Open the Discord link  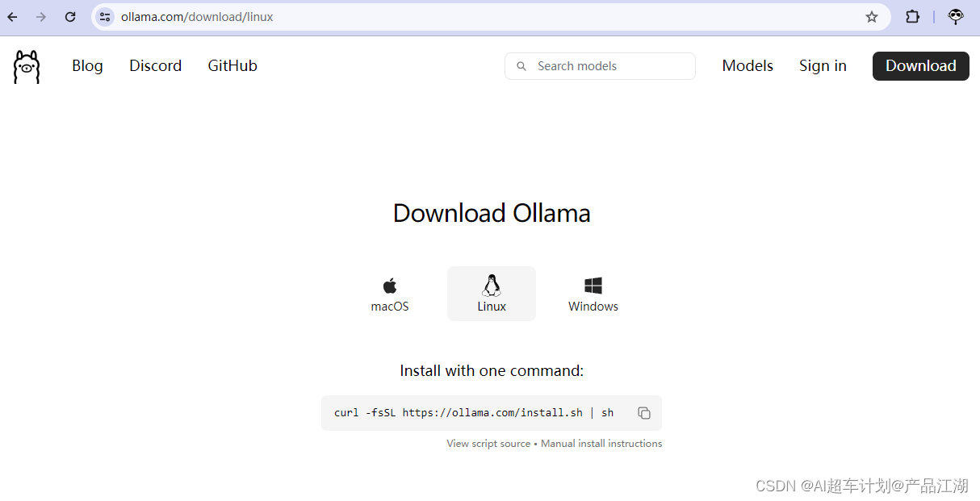pyautogui.click(x=155, y=66)
